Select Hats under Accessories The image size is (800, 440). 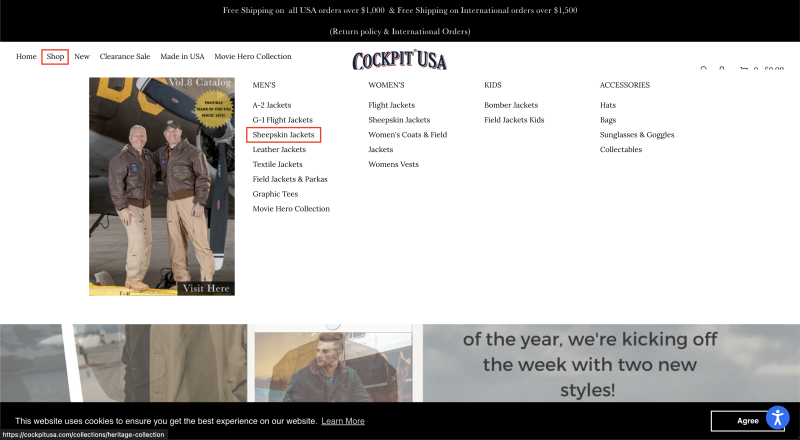(x=608, y=105)
